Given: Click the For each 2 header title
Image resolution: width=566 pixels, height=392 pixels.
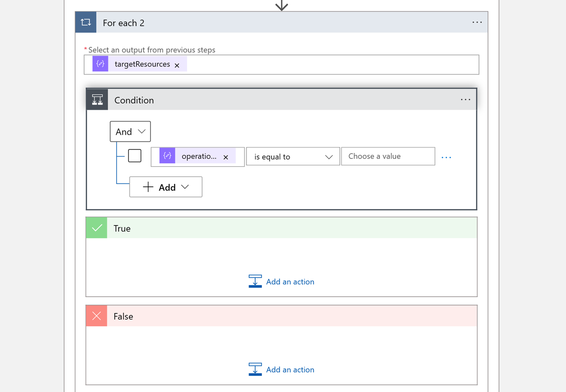Looking at the screenshot, I should pos(123,23).
